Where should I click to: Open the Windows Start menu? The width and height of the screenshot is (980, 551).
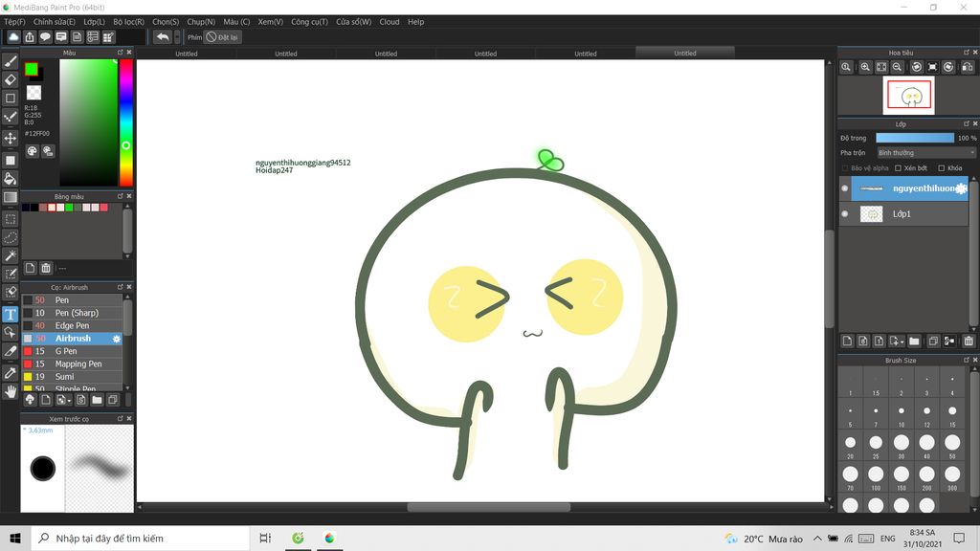pos(15,538)
